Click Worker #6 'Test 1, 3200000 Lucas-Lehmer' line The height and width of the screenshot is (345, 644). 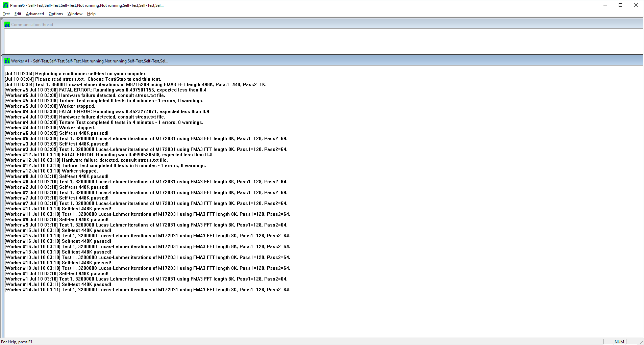pos(146,138)
